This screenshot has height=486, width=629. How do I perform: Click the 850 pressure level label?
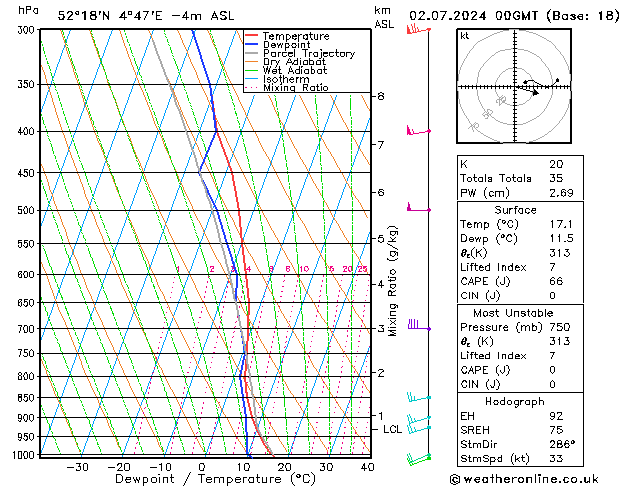(x=28, y=398)
